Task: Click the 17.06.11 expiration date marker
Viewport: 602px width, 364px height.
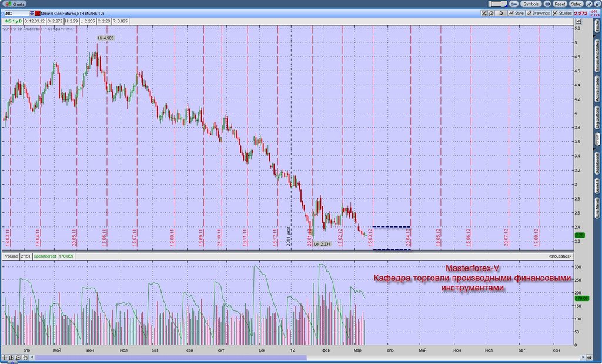Action: pyautogui.click(x=104, y=238)
